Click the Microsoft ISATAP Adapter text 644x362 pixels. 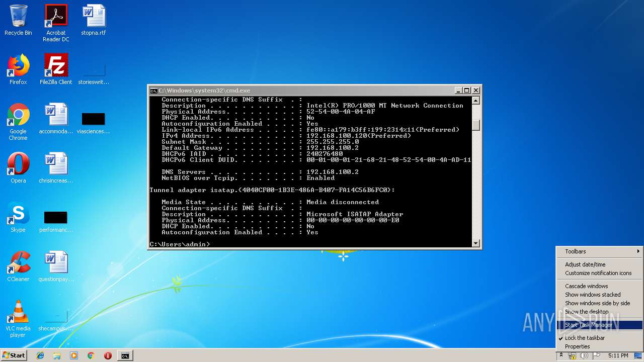(x=355, y=214)
